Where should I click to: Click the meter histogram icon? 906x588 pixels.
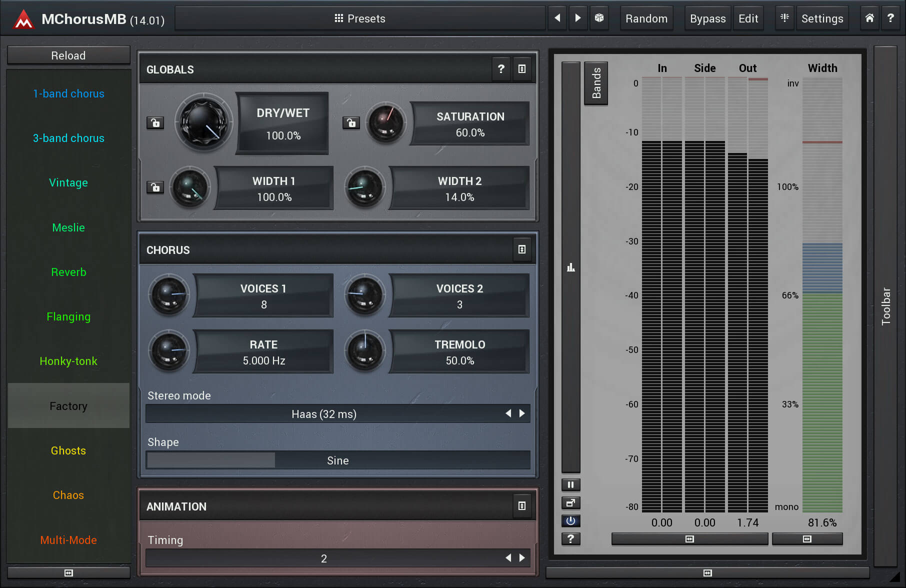tap(570, 267)
